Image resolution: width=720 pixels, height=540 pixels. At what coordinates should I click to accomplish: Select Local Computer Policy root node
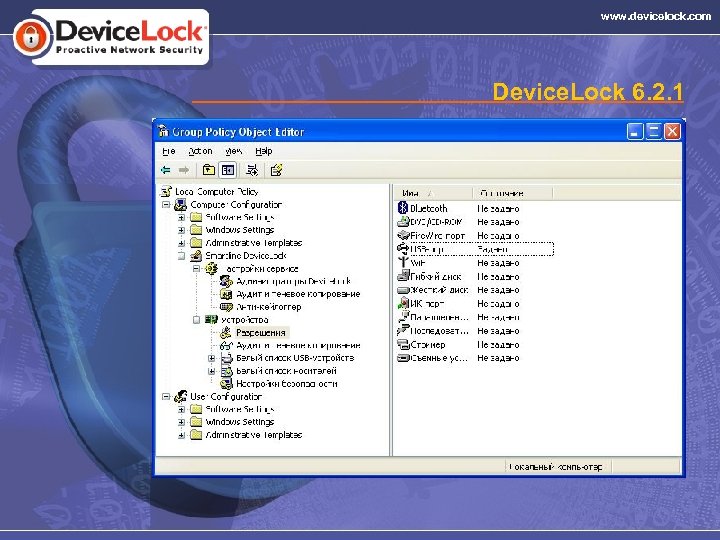217,191
